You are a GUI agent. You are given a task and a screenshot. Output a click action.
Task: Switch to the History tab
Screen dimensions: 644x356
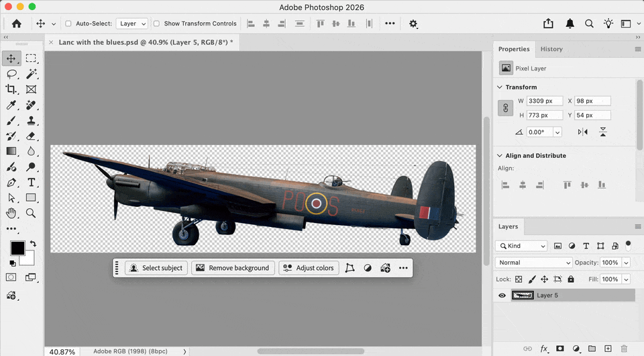551,49
